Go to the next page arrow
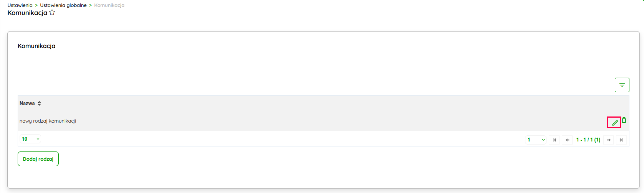Image resolution: width=644 pixels, height=193 pixels. [x=609, y=140]
